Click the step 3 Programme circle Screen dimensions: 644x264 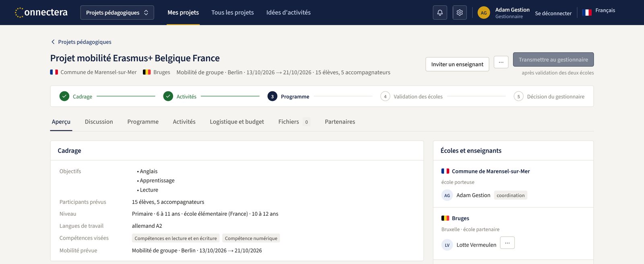pos(272,96)
